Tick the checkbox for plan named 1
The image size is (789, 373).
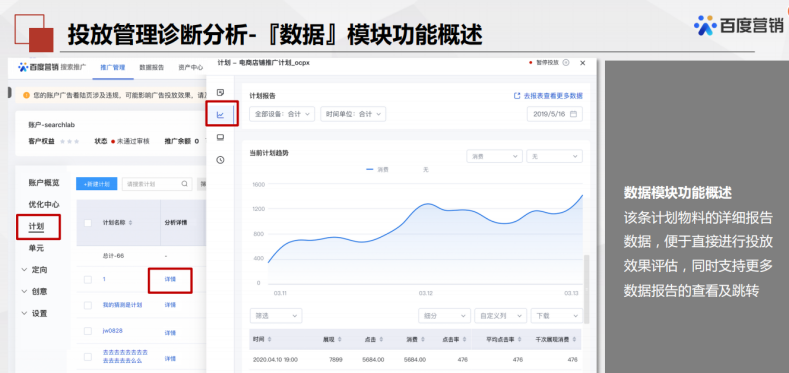[88, 279]
